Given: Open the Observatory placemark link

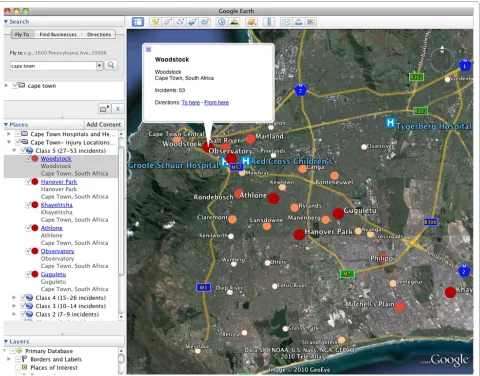Looking at the screenshot, I should tap(58, 251).
